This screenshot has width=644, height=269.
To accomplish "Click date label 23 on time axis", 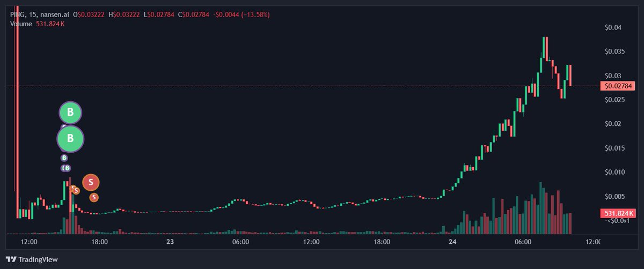I will point(170,242).
